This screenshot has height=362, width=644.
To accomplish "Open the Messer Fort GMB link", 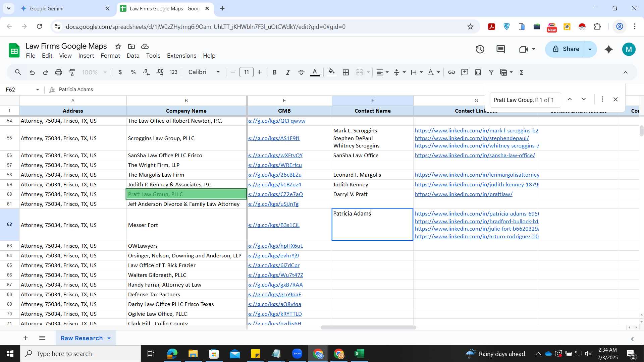I will [x=273, y=225].
